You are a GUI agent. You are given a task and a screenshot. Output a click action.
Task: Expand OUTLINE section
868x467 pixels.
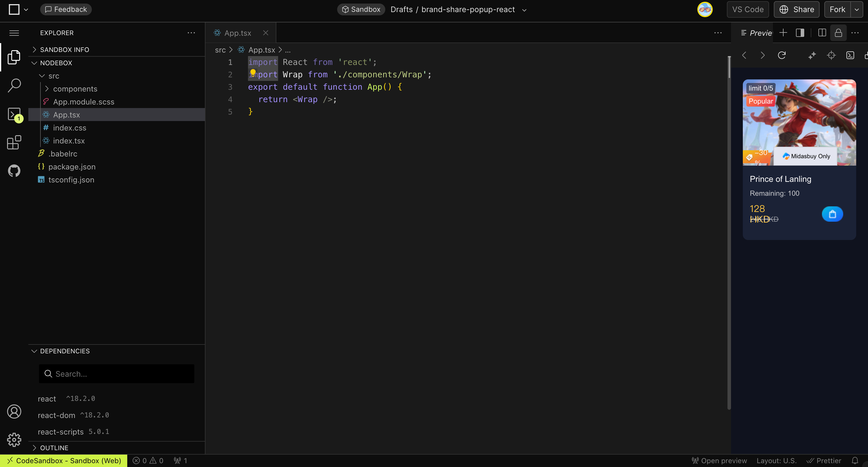[117, 448]
